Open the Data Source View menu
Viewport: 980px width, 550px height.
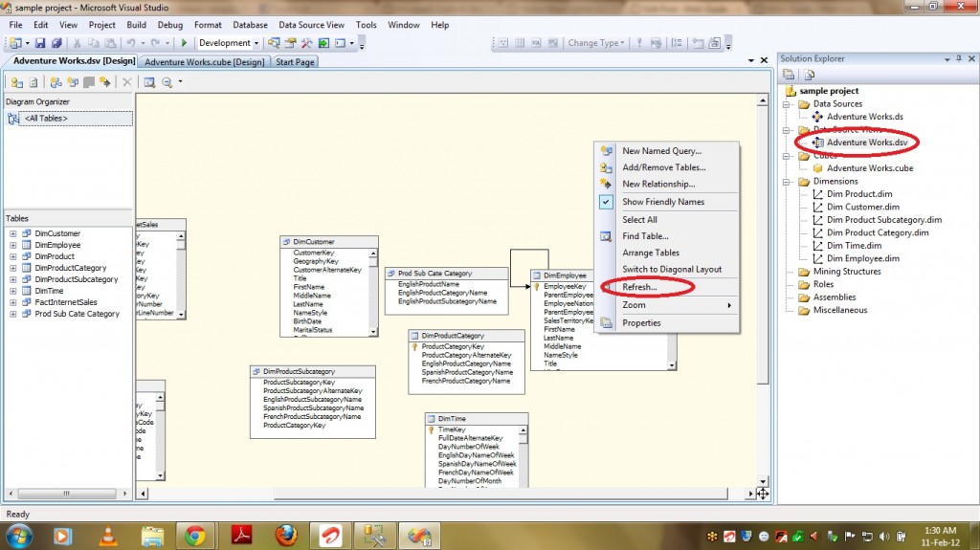311,25
